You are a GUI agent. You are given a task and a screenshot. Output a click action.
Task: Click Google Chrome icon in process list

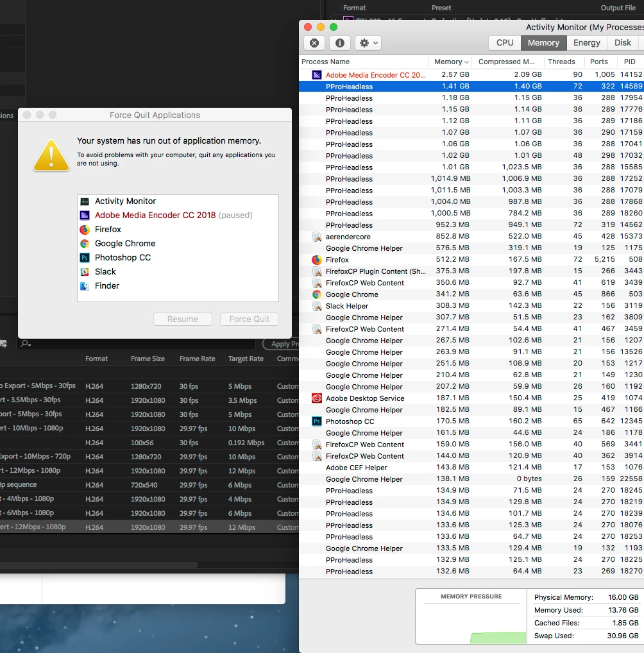pos(317,294)
